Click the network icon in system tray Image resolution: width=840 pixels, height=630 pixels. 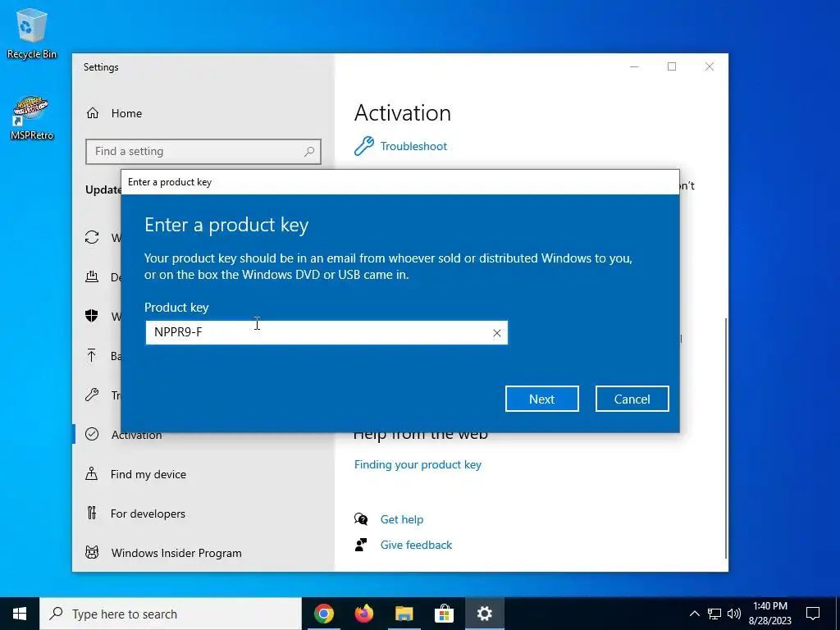714,614
